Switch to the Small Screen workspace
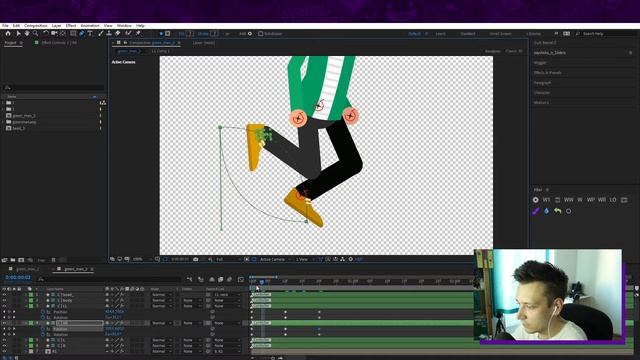This screenshot has height=360, width=640. pyautogui.click(x=500, y=34)
